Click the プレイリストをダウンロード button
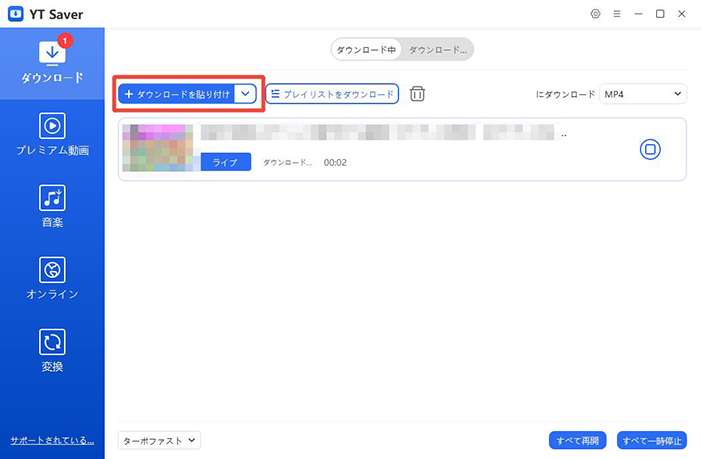The width and height of the screenshot is (701, 459). tap(332, 94)
